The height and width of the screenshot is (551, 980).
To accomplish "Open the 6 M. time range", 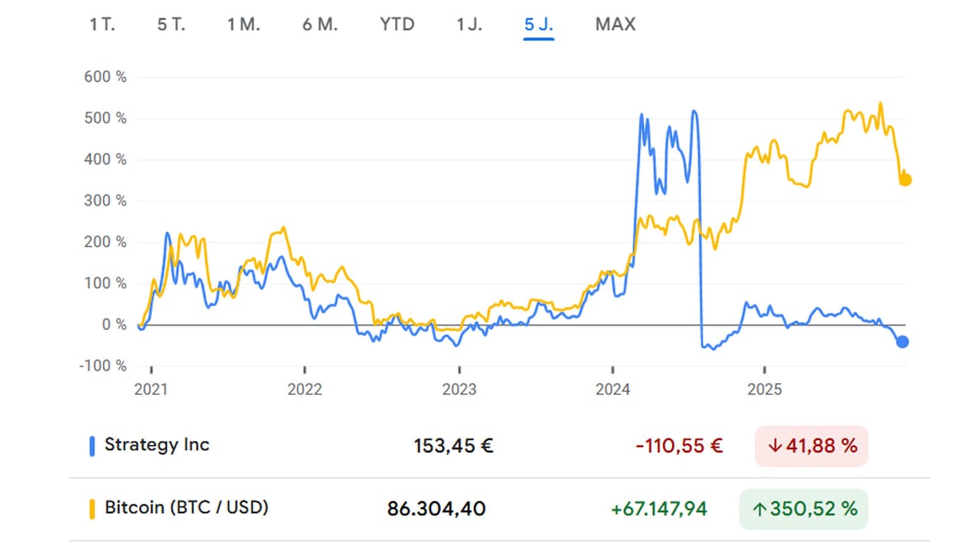I will click(320, 24).
